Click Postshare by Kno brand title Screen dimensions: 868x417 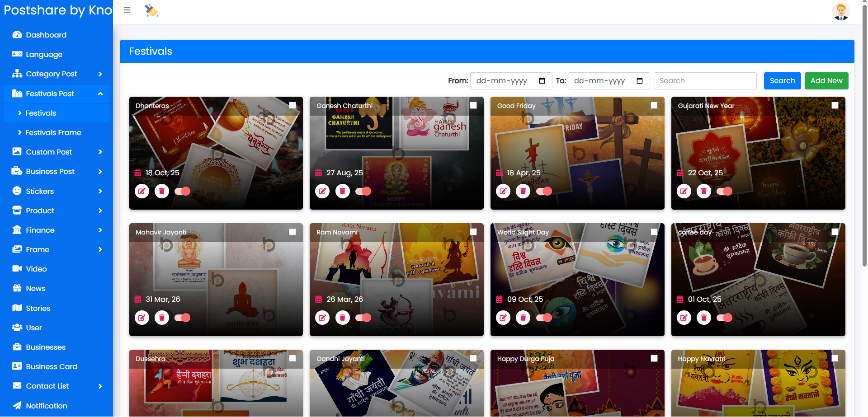tap(58, 10)
